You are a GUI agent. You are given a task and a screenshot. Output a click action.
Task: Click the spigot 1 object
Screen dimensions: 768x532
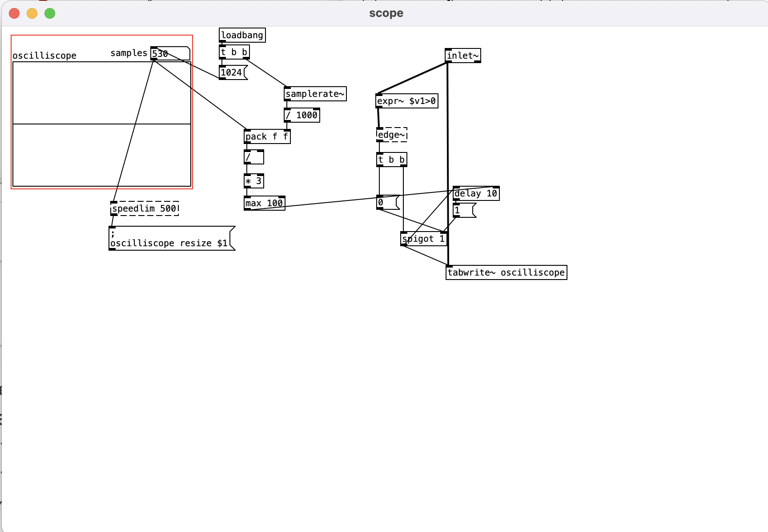pos(423,239)
